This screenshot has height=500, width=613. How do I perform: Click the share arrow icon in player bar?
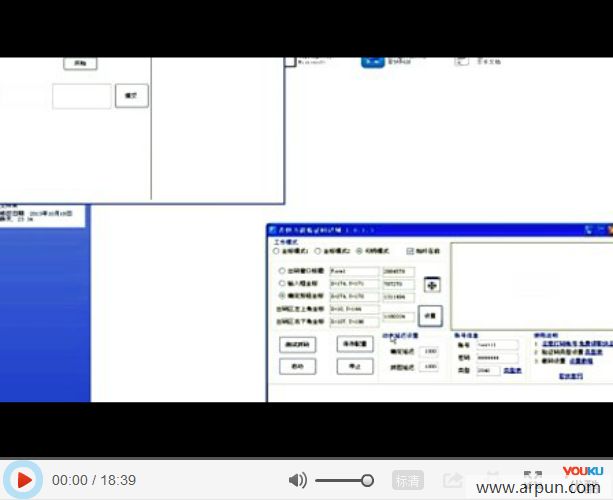[x=452, y=480]
